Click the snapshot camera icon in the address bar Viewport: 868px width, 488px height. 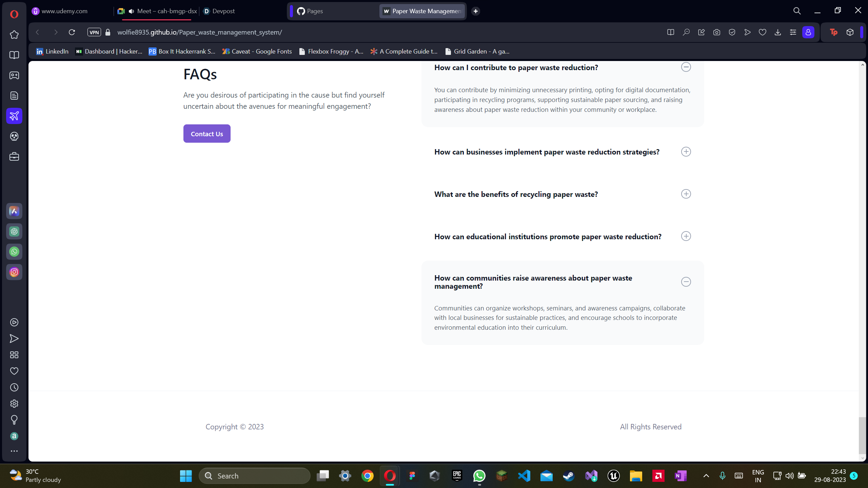tap(716, 32)
